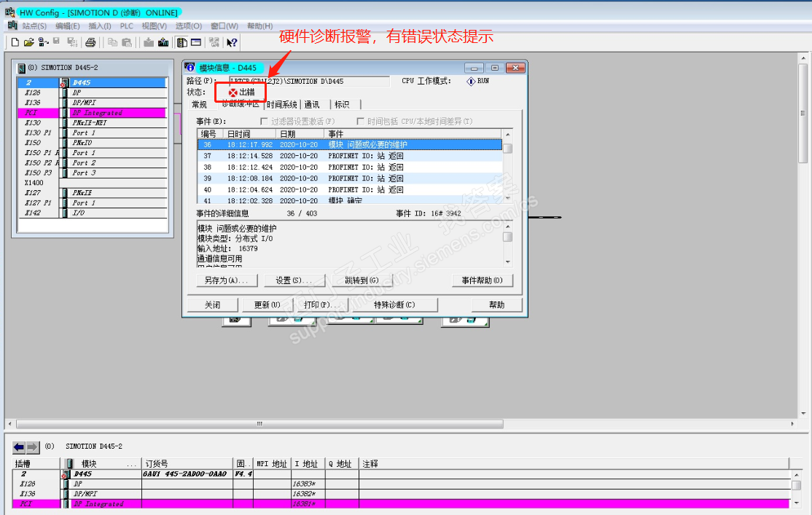Viewport: 812px width, 515px height.
Task: Select event number 40 in diagnostic buffer
Action: [x=350, y=190]
